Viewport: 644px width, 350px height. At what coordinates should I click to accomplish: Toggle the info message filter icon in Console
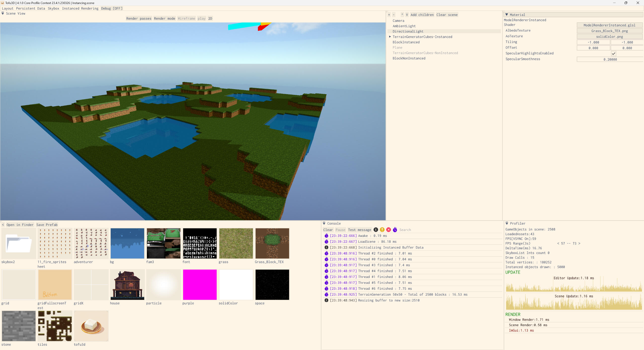[x=376, y=230]
